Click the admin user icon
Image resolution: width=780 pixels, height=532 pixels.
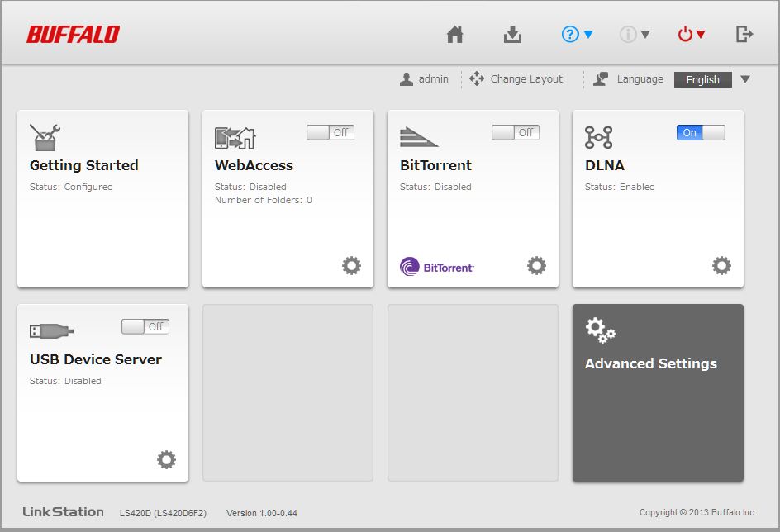(x=407, y=79)
